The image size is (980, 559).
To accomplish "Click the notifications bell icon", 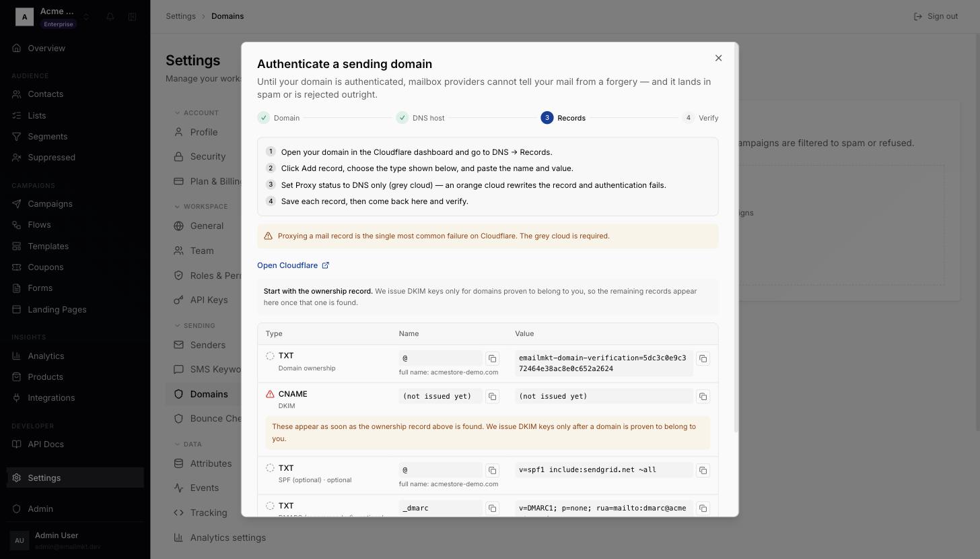I will pos(110,16).
